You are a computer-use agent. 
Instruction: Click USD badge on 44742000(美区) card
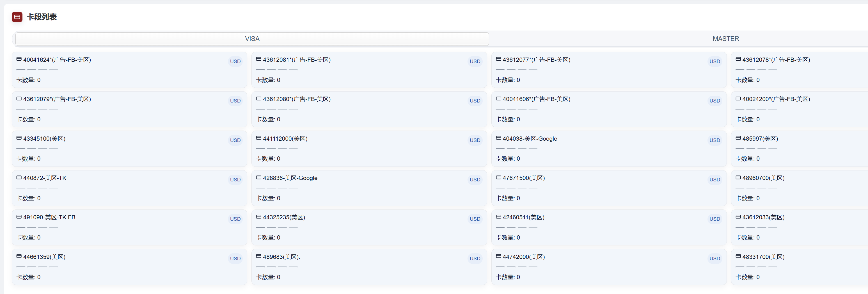pos(714,259)
